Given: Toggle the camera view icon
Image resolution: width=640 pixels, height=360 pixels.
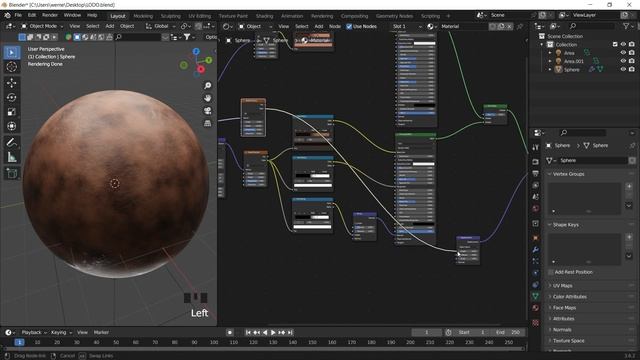Looking at the screenshot, I should click(x=208, y=111).
